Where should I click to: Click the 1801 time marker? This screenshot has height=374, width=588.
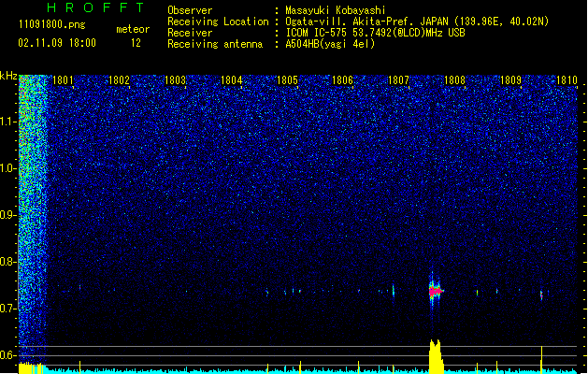tap(63, 80)
